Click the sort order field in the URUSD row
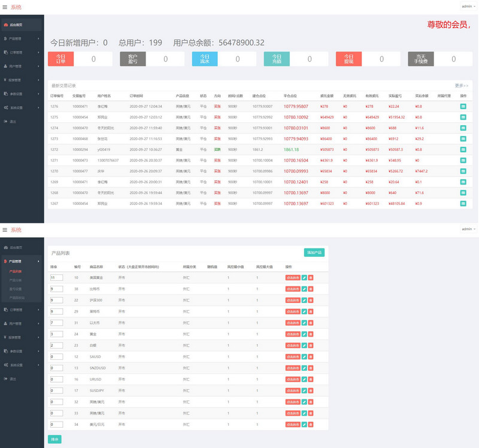This screenshot has width=479, height=448. [56, 380]
